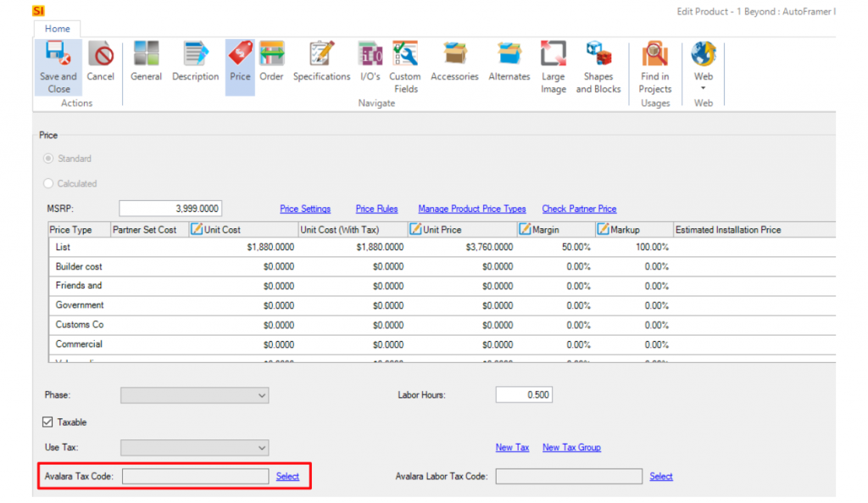The height and width of the screenshot is (503, 868).
Task: Open Shapes and Blocks
Action: click(598, 67)
